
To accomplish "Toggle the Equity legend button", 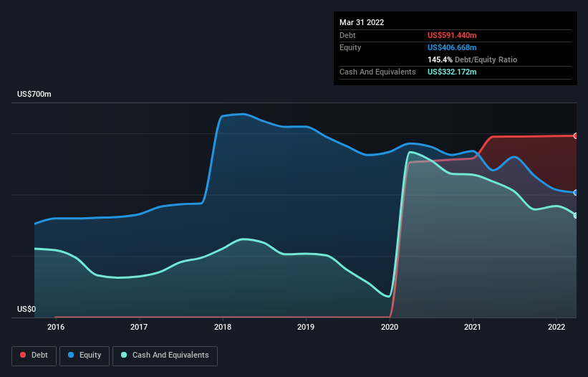I will 85,355.
